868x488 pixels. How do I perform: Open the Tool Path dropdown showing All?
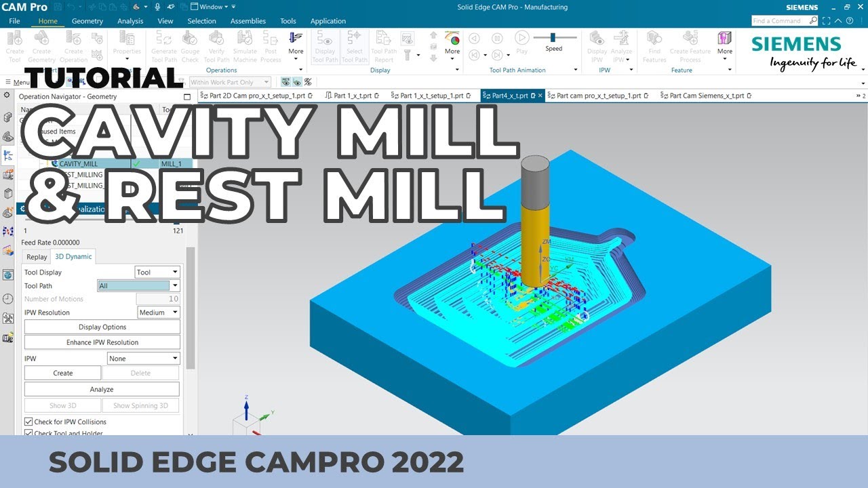[x=138, y=286]
